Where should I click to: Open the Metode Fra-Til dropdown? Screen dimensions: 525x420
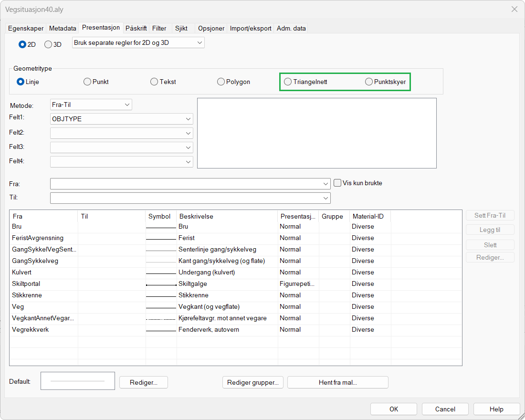coord(91,105)
